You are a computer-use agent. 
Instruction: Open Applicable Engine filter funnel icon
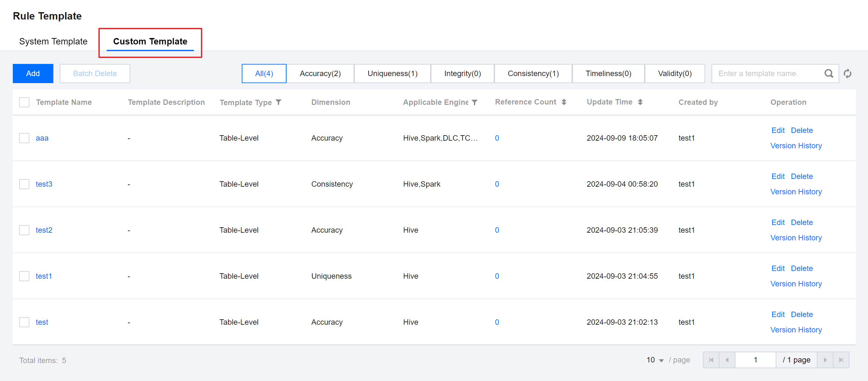[x=475, y=102]
